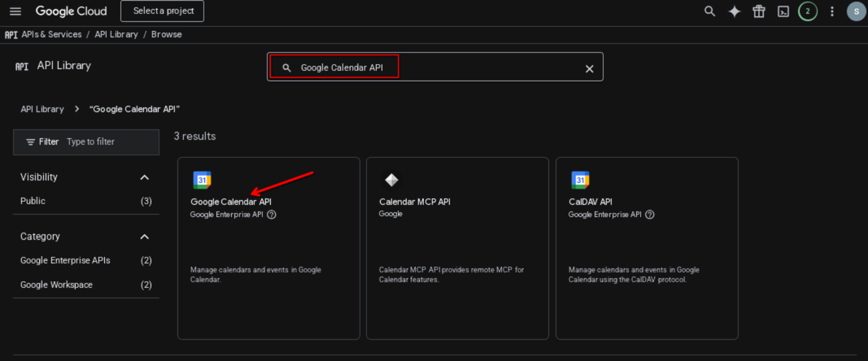The width and height of the screenshot is (868, 361).
Task: Click the 3 results count text
Action: 195,136
